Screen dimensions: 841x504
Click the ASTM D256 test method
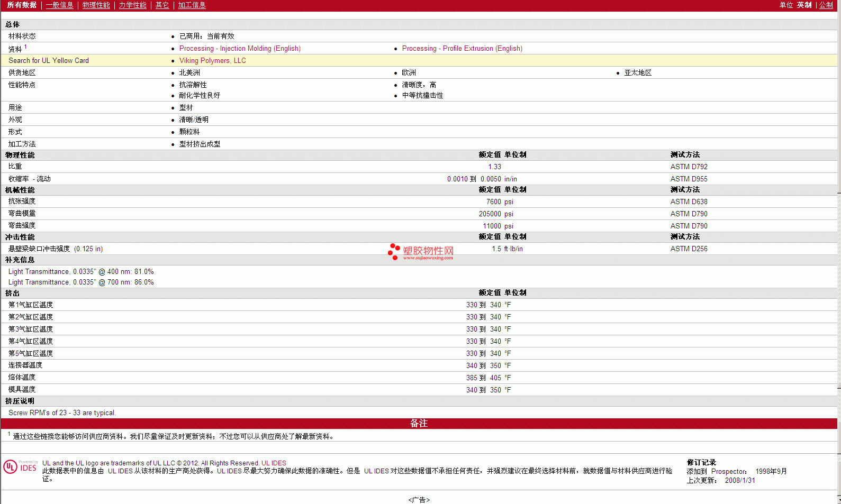(x=689, y=249)
